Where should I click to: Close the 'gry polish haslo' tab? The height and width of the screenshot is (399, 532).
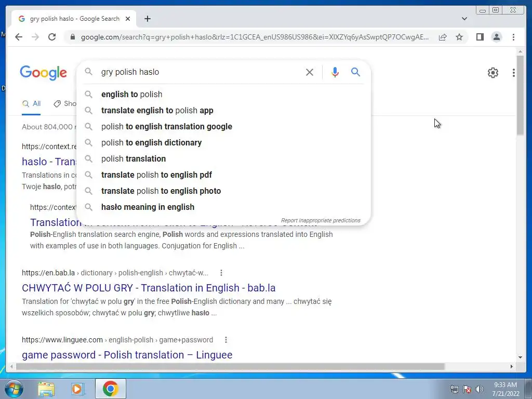coord(128,19)
